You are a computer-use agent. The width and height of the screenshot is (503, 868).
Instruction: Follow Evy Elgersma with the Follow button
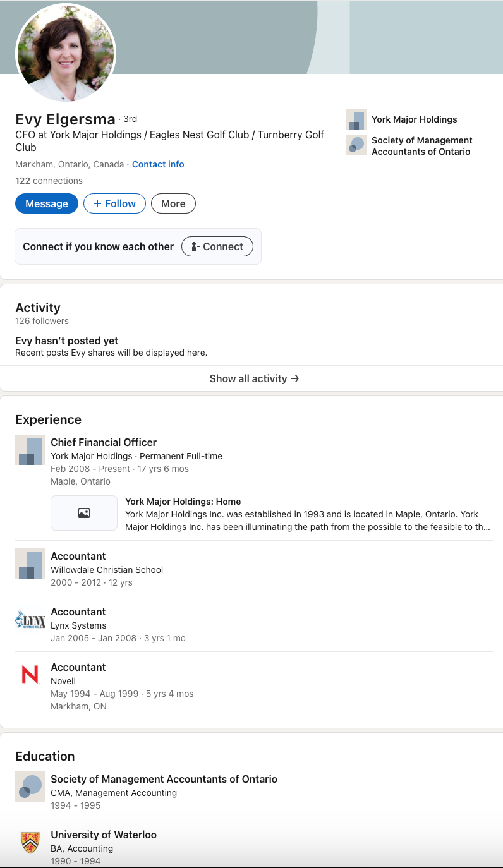point(114,203)
